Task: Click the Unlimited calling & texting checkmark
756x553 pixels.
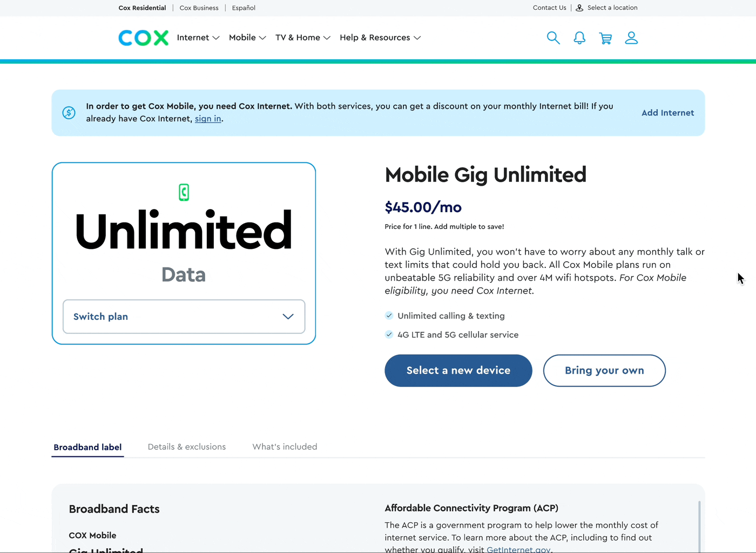Action: click(389, 315)
